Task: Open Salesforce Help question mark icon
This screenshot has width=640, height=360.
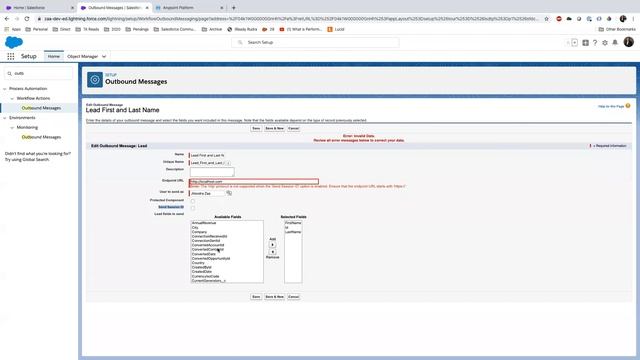Action: point(595,42)
